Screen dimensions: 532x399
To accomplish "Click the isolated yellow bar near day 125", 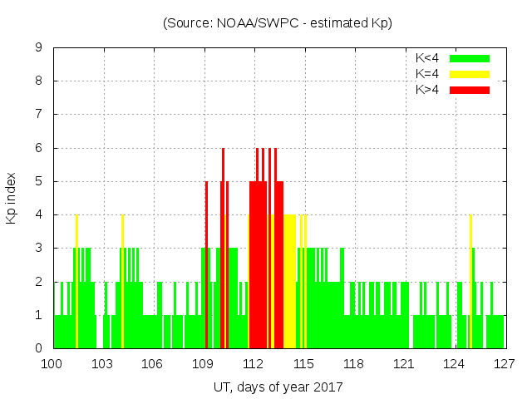I will coord(470,283).
